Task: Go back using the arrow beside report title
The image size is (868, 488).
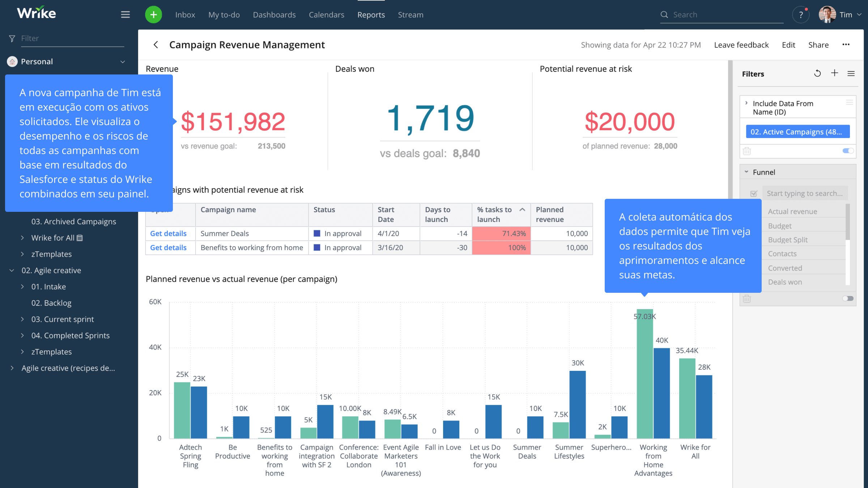Action: point(156,45)
